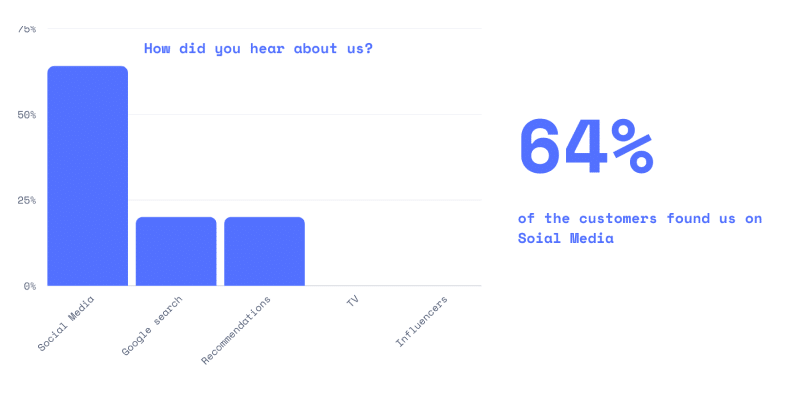The image size is (800, 400).
Task: Click the chart title 'How did you hear about us?'
Action: click(x=258, y=49)
